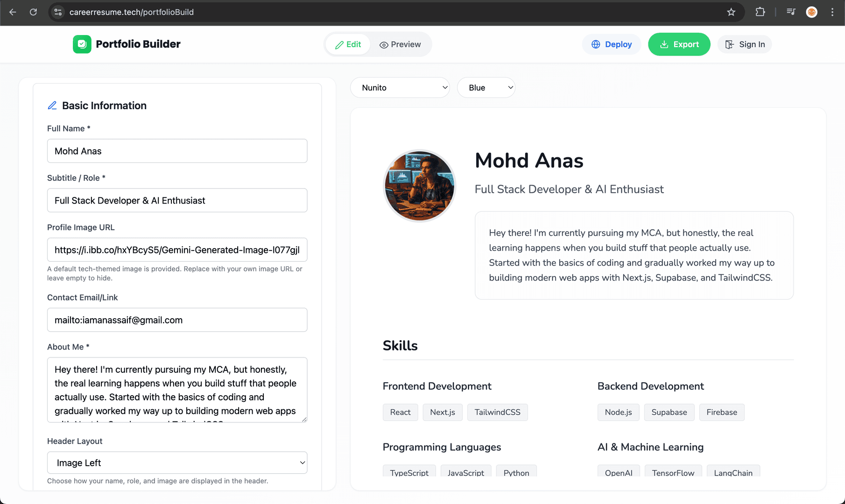Switch to the Preview tab
This screenshot has height=504, width=845.
pyautogui.click(x=401, y=44)
